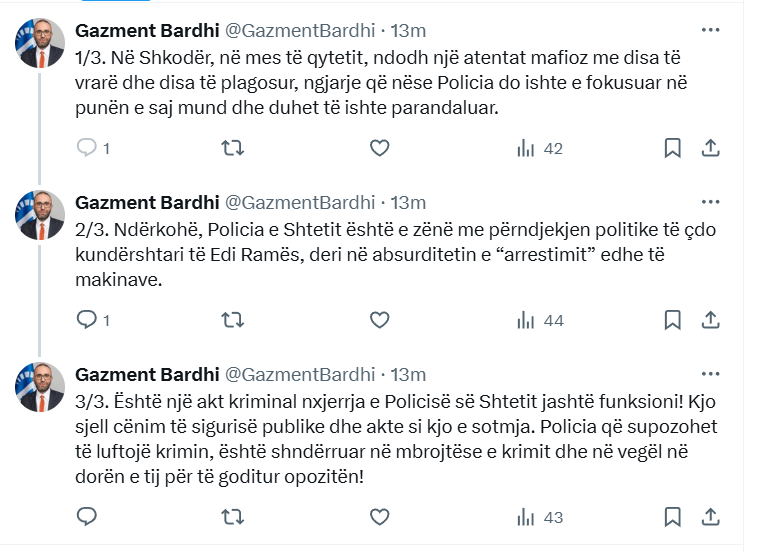Like the 3/3 akt kriminal tweet
The image size is (758, 552).
point(379,517)
